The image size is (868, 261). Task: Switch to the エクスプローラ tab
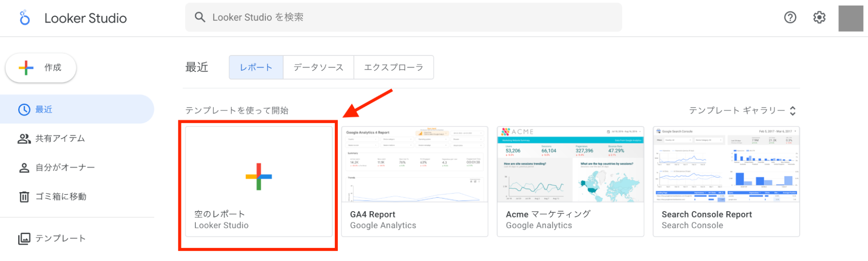[393, 67]
